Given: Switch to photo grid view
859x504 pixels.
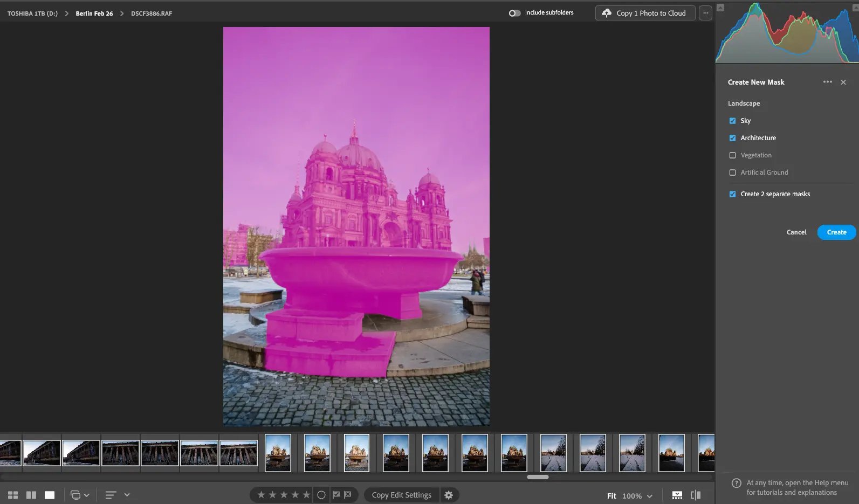Looking at the screenshot, I should (x=13, y=495).
